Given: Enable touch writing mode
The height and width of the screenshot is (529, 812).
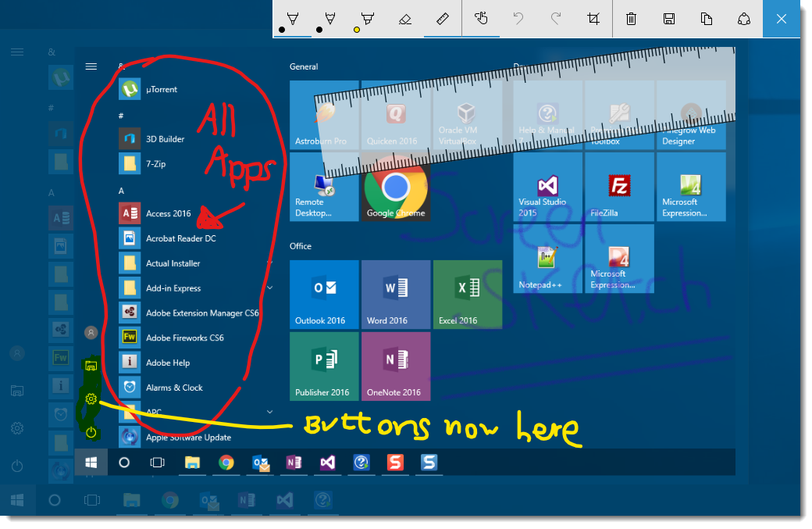Looking at the screenshot, I should point(480,19).
